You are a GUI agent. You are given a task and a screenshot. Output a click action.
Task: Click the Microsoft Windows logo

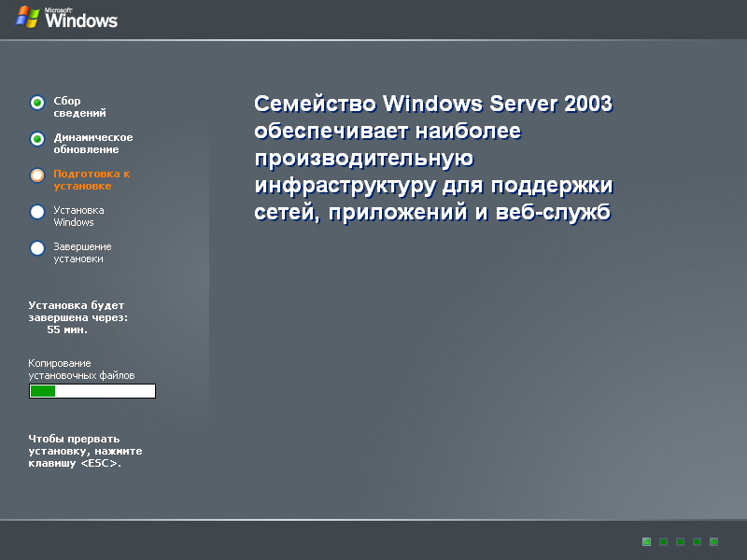click(x=66, y=18)
